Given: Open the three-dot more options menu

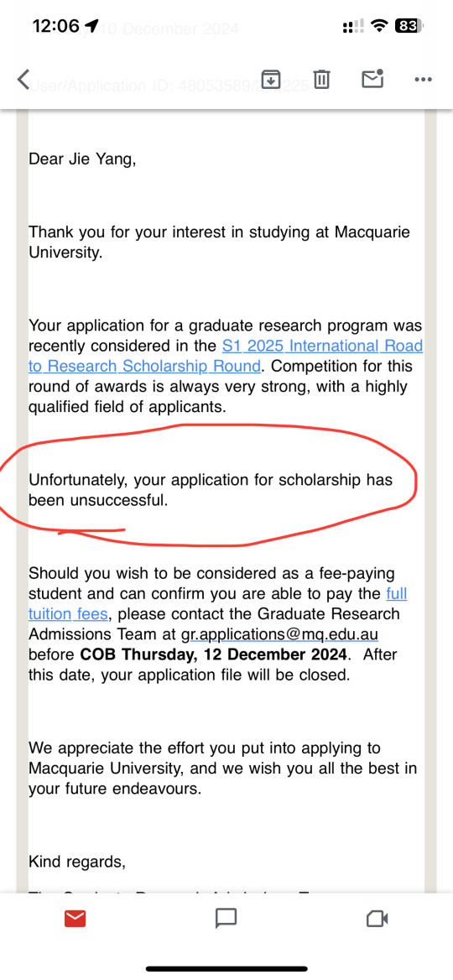Looking at the screenshot, I should [x=424, y=80].
